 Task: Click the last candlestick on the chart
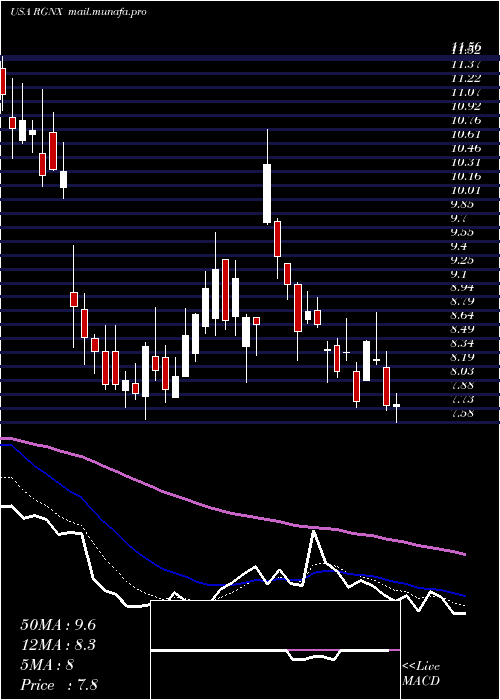tap(396, 405)
